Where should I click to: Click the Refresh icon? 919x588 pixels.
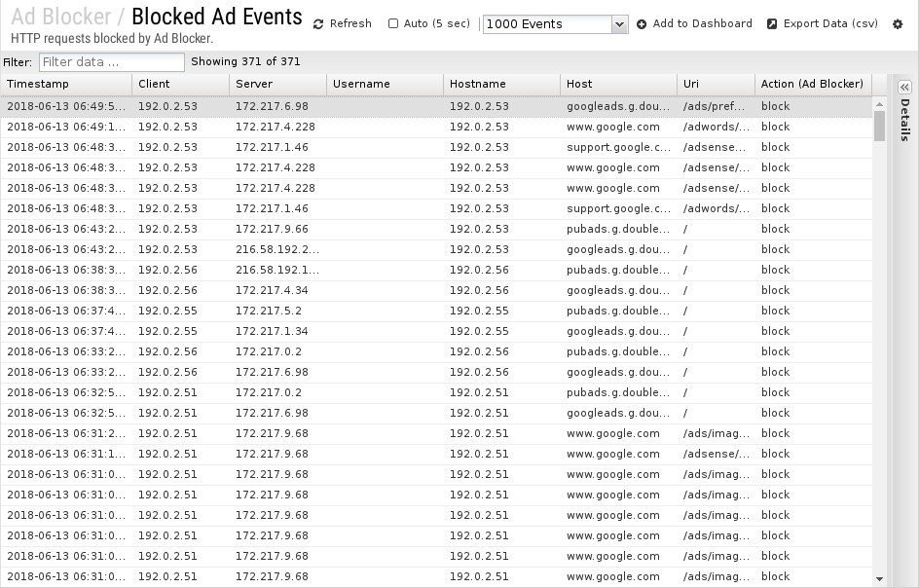coord(318,24)
